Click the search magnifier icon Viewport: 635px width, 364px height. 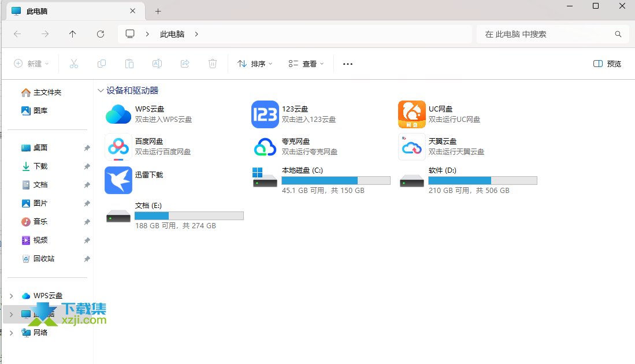click(x=618, y=34)
